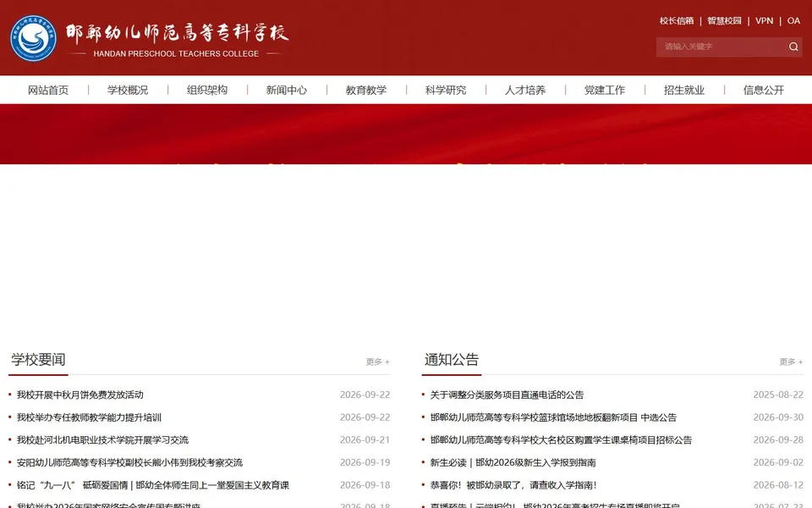
Task: Open notice 篮球馆场地地板翻新项目 中选公告
Action: [553, 417]
